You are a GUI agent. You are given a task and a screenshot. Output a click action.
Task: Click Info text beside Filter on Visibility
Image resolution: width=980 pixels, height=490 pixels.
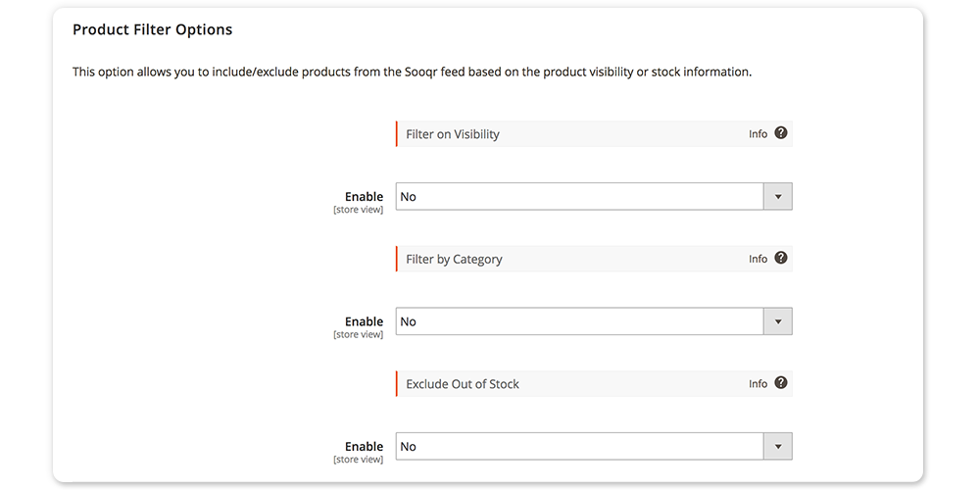point(758,134)
